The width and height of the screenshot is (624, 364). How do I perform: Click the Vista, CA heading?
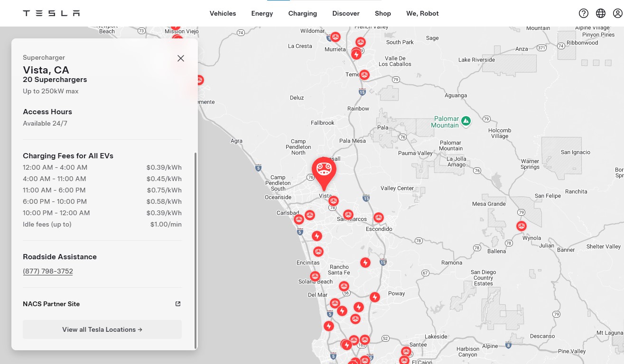point(46,70)
